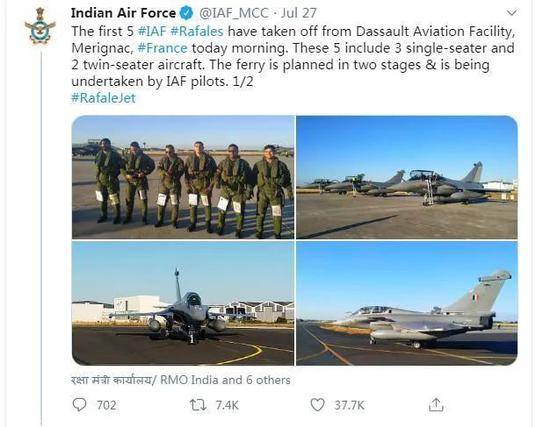The width and height of the screenshot is (550, 427).
Task: Open the #Rafales hashtag
Action: coord(196,31)
